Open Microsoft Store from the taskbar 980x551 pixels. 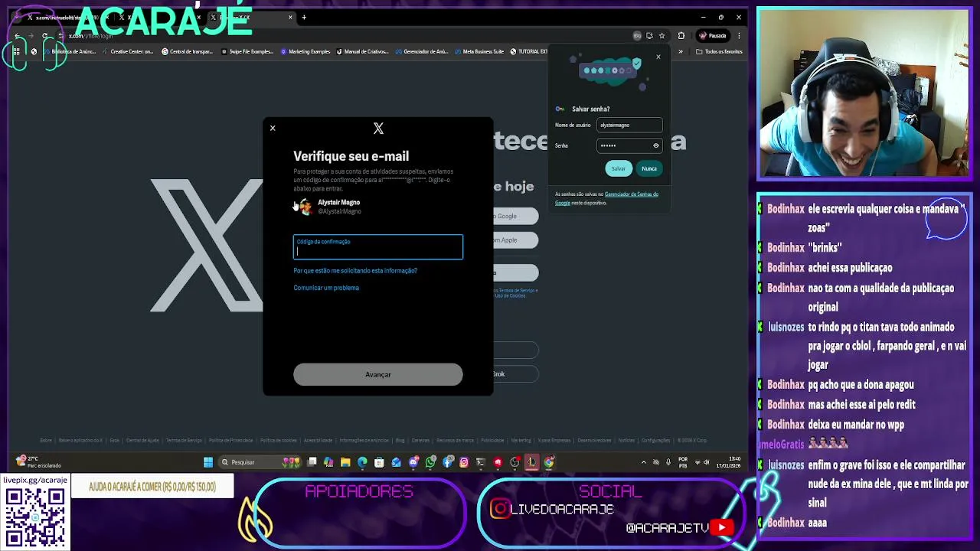click(379, 461)
